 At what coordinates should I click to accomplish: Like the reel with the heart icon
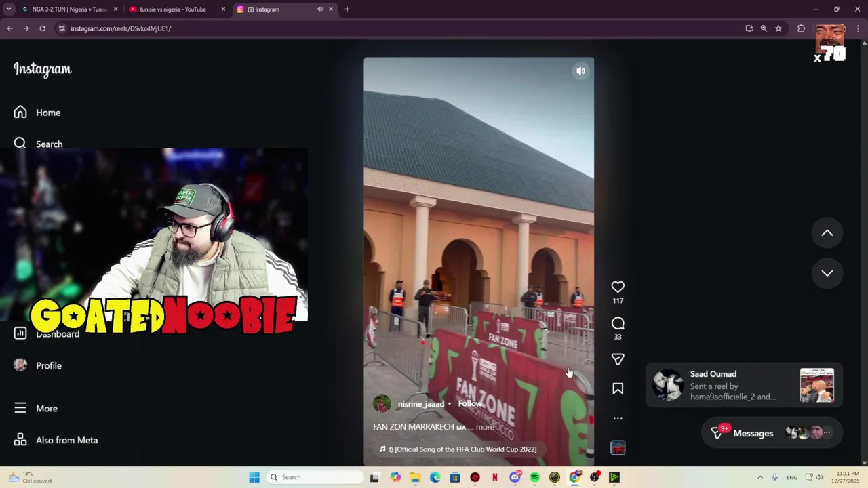pyautogui.click(x=618, y=287)
